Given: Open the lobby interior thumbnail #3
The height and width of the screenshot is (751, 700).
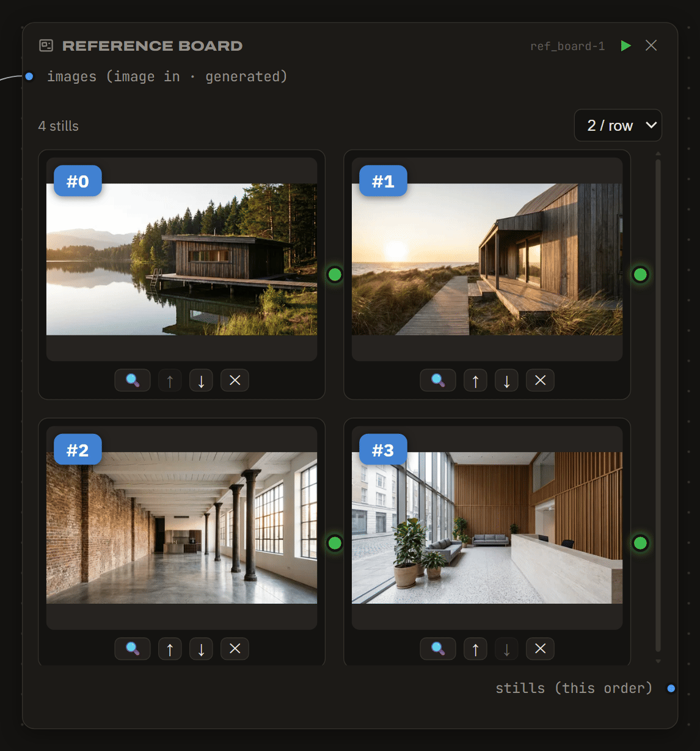Looking at the screenshot, I should point(487,528).
